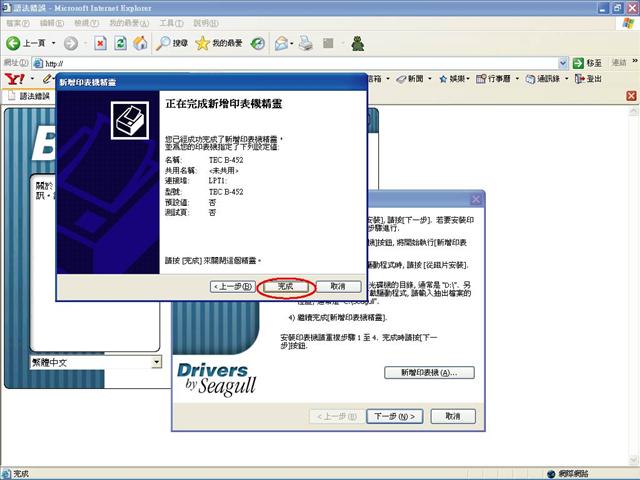The width and height of the screenshot is (640, 480).
Task: Click the IE Forward arrow icon
Action: tap(71, 43)
